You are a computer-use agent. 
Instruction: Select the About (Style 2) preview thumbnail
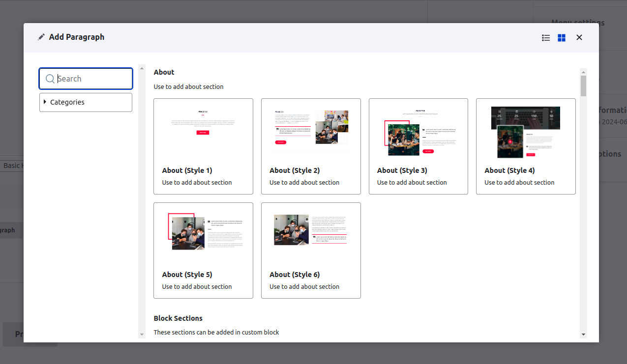311,127
